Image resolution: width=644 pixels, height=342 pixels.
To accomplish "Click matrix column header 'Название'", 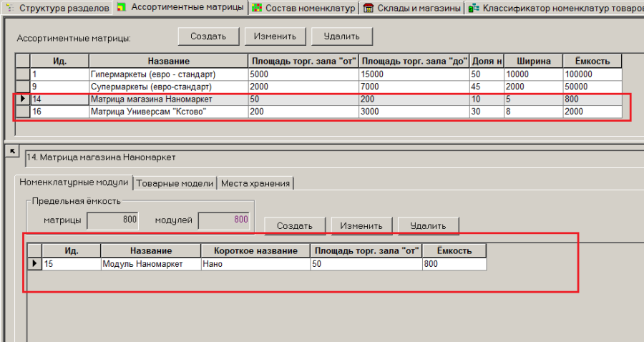I will coord(168,62).
